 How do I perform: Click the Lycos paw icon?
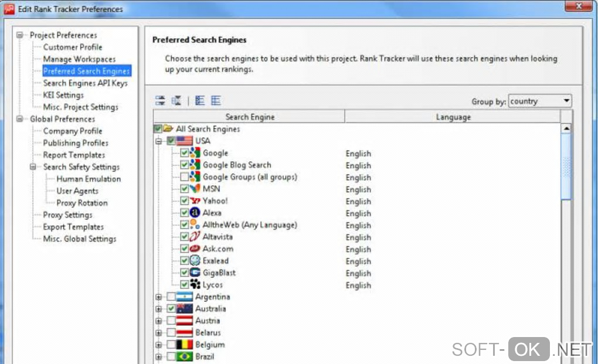tap(195, 284)
